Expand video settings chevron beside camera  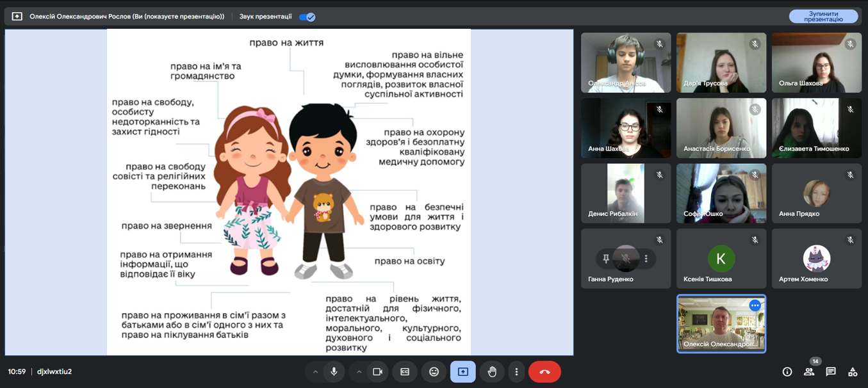[359, 372]
